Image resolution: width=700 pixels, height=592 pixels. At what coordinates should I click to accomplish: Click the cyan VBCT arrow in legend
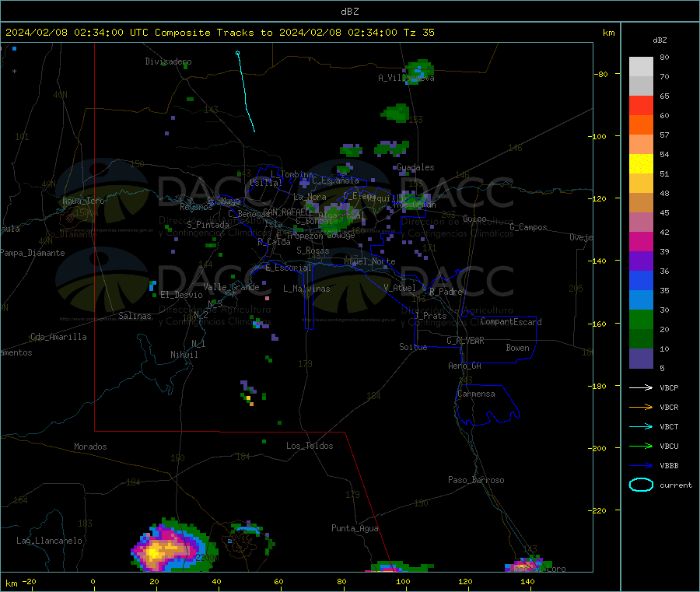(x=641, y=426)
